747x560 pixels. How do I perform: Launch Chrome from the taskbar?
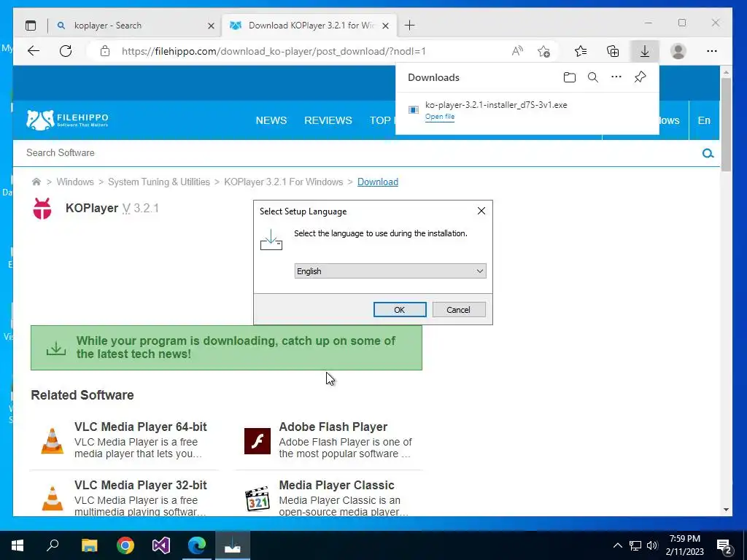click(125, 545)
